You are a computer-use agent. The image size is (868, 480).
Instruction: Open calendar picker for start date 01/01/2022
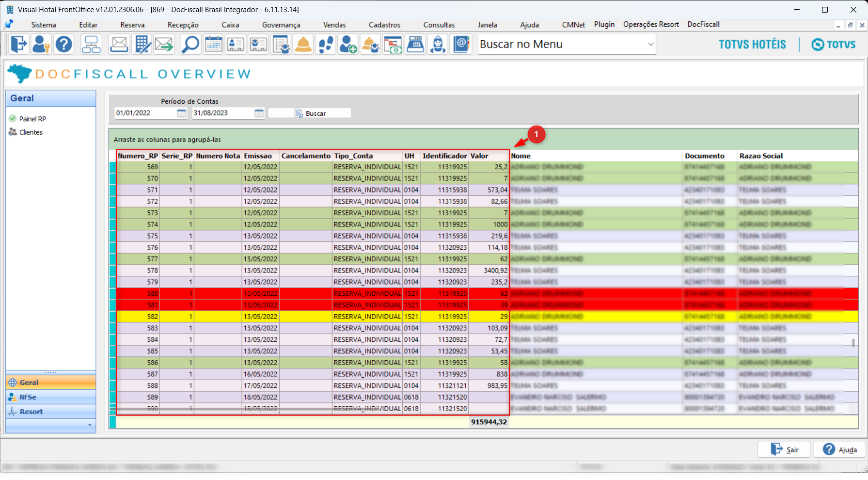(181, 113)
